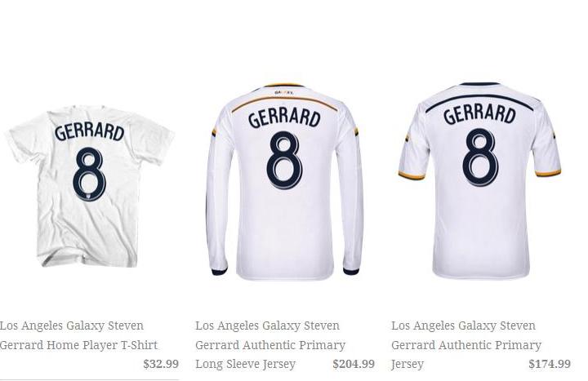This screenshot has height=381, width=588.
Task: Click the number 8 on the T-shirt
Action: pyautogui.click(x=89, y=173)
